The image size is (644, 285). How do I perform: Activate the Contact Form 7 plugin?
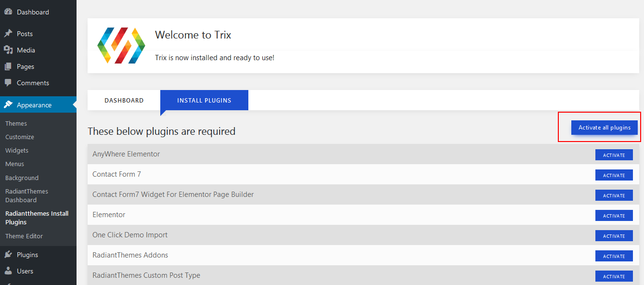(614, 175)
